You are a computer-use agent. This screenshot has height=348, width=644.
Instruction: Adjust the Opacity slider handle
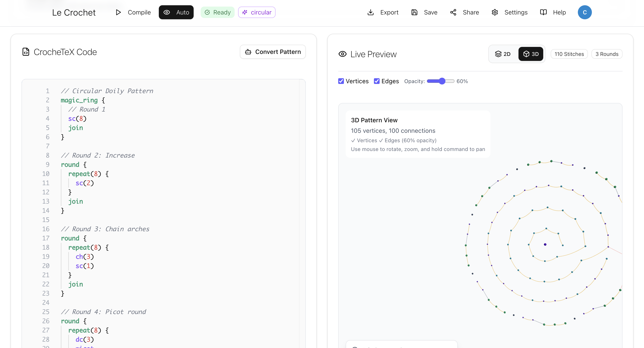(x=442, y=81)
